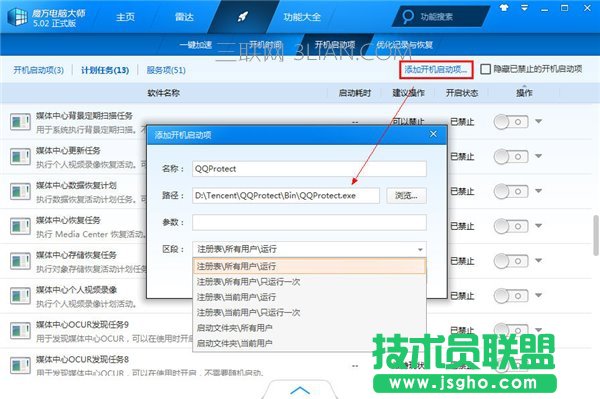The width and height of the screenshot is (600, 399).
Task: Toggle switch for 媒体中心存储恢复任务
Action: coord(511,261)
